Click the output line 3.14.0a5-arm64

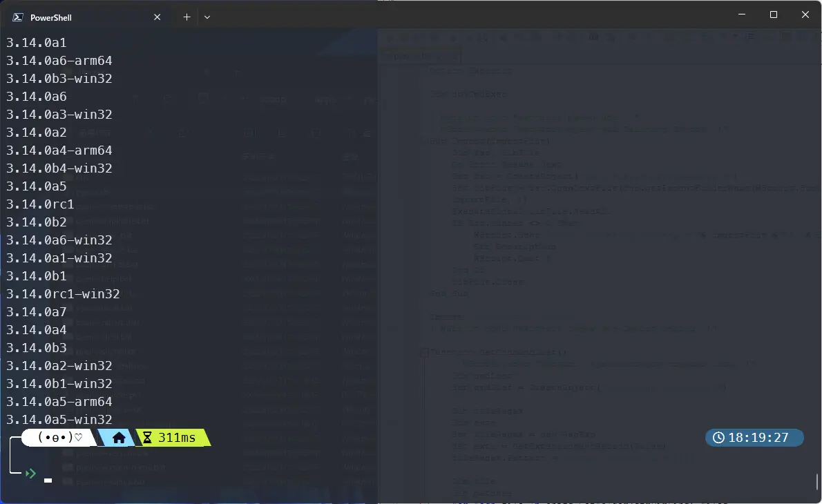(x=59, y=401)
